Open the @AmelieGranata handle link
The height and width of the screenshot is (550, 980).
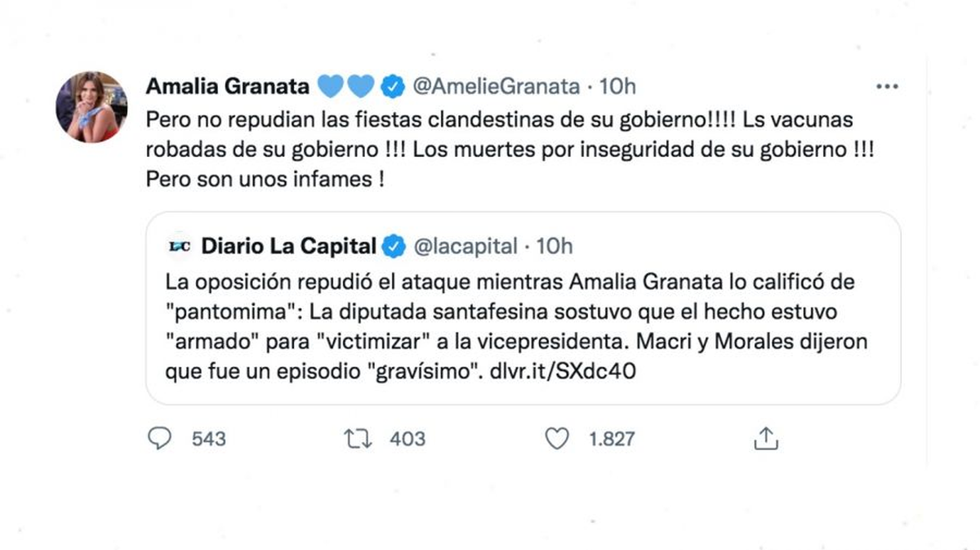point(497,86)
